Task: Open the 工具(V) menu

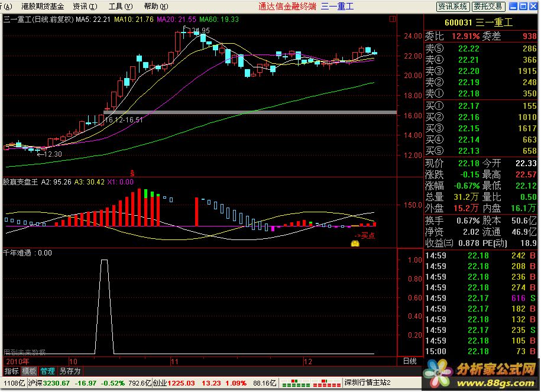Action: 121,7
